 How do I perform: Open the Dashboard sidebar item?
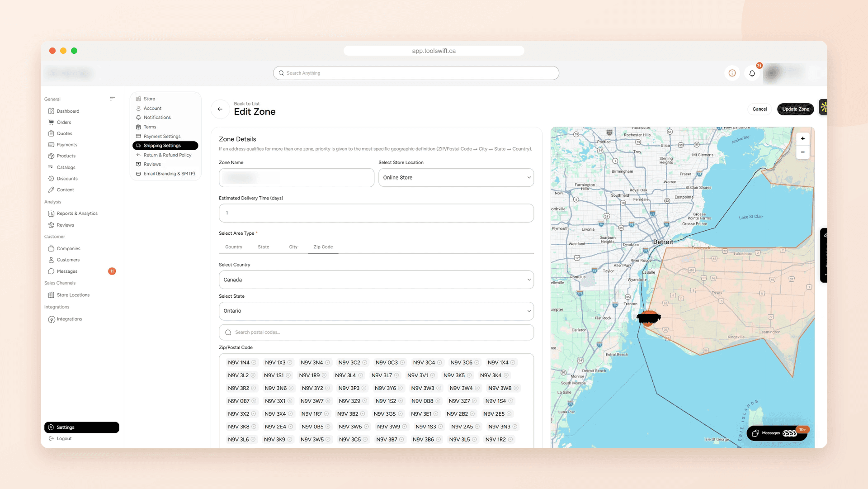coord(68,111)
